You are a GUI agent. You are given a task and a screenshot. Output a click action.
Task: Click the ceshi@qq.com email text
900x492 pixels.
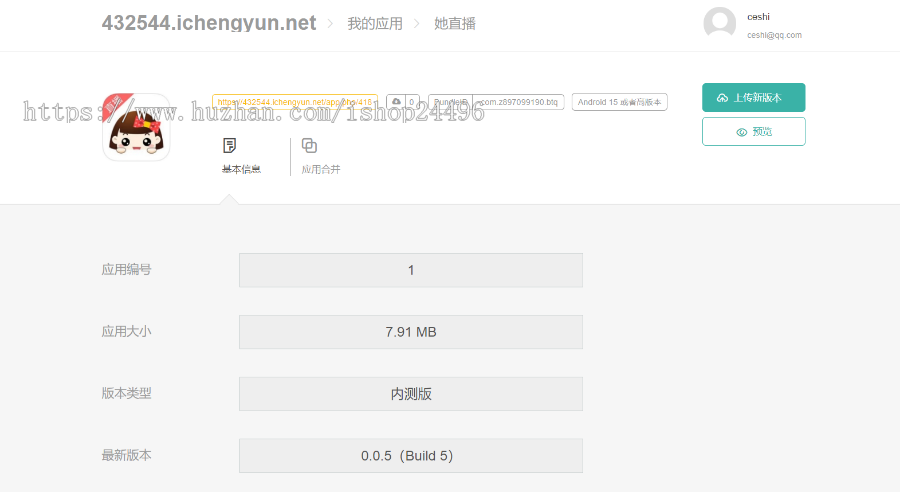[774, 35]
